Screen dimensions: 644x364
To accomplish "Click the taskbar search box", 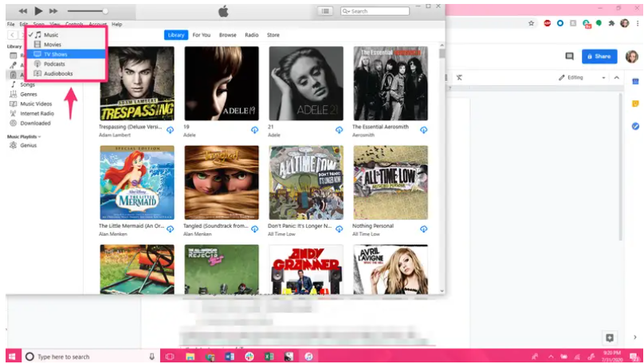I will tap(90, 356).
